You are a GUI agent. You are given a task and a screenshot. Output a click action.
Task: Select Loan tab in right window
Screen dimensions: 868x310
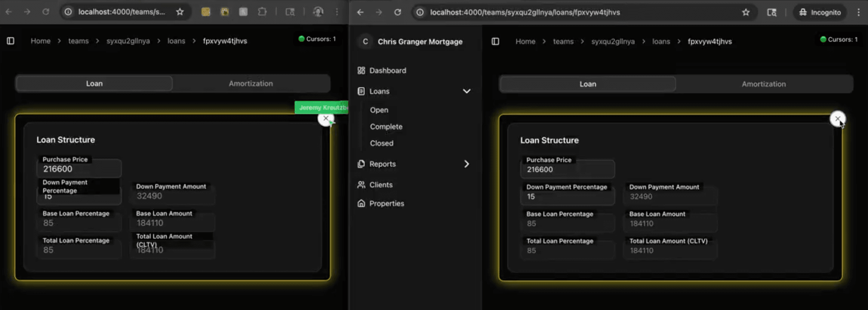click(588, 84)
